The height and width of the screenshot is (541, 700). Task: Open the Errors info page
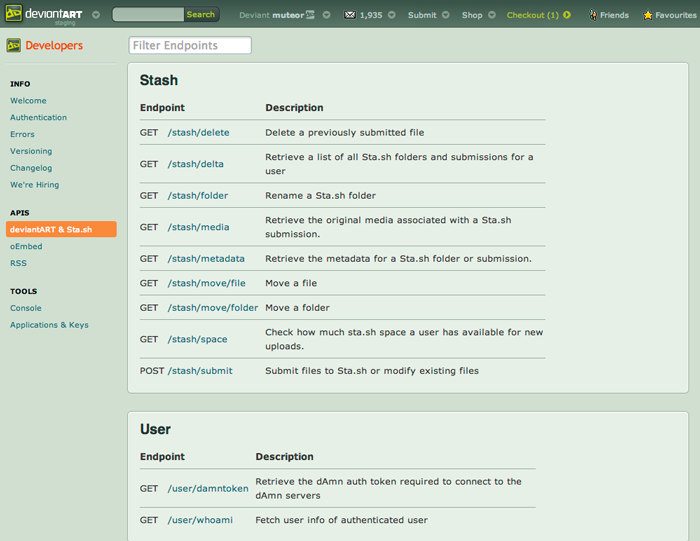tap(22, 134)
